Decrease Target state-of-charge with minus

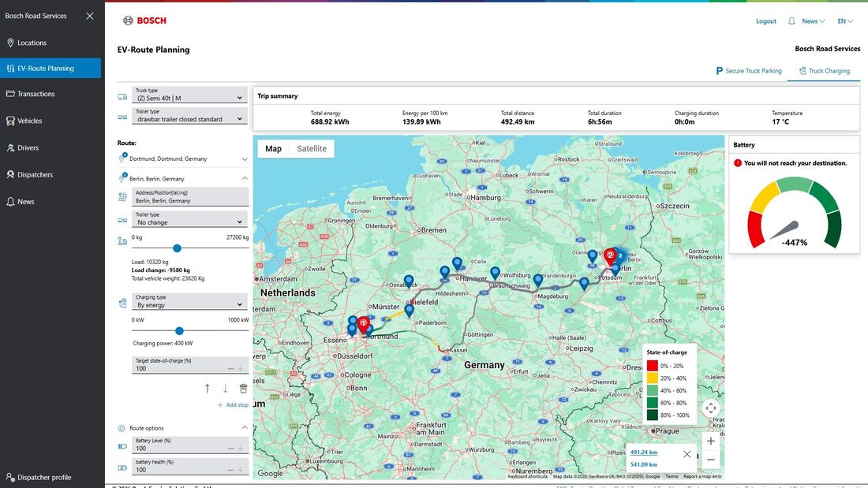pyautogui.click(x=231, y=368)
